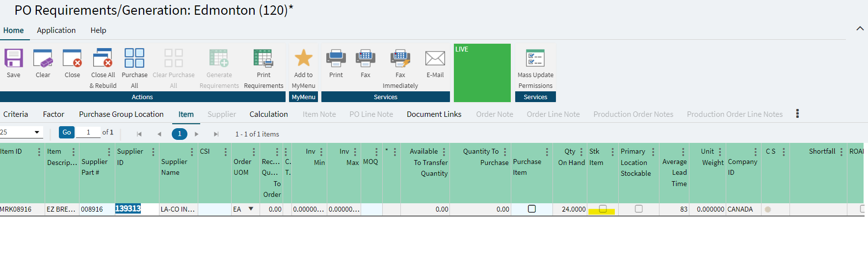Screen dimensions: 868x272
Task: Click the E-Mail envelope icon
Action: (435, 58)
